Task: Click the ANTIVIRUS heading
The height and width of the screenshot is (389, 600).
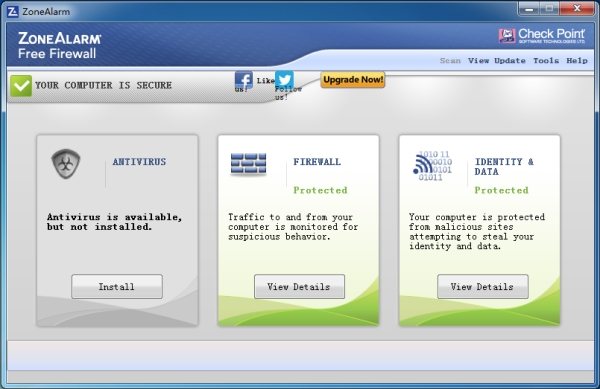Action: [x=139, y=162]
